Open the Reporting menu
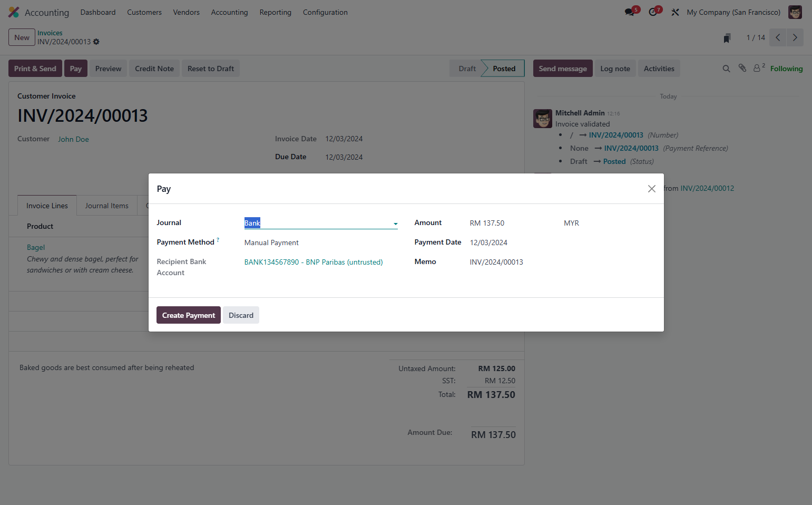812x505 pixels. [x=275, y=12]
